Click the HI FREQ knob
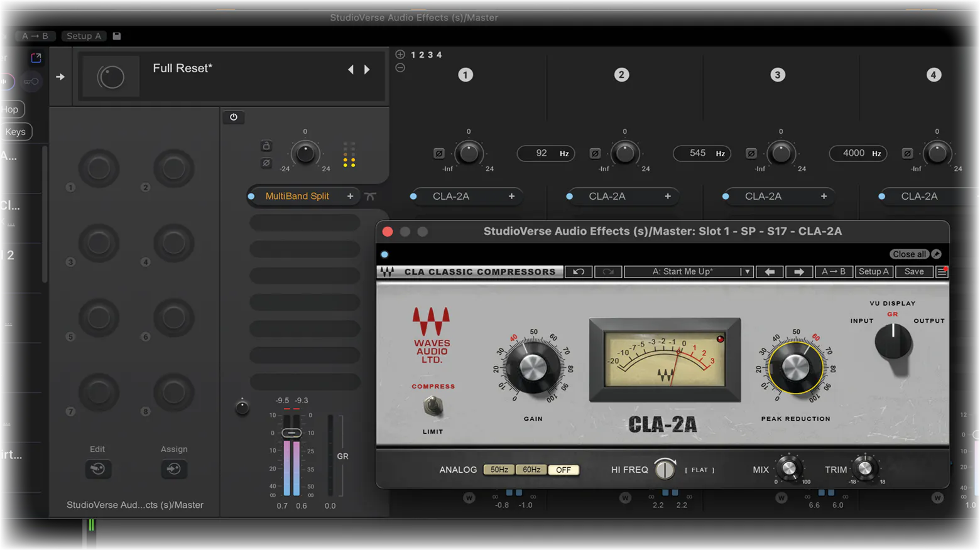 pyautogui.click(x=665, y=469)
